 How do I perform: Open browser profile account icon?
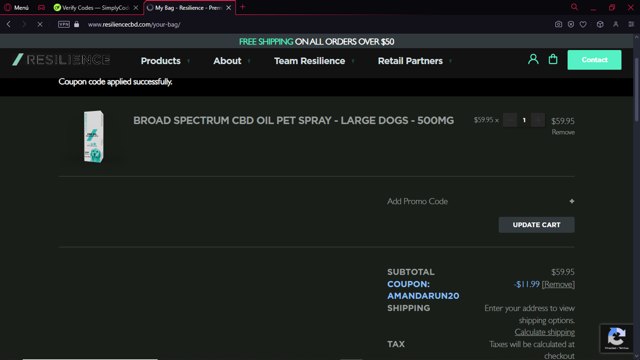pyautogui.click(x=616, y=24)
